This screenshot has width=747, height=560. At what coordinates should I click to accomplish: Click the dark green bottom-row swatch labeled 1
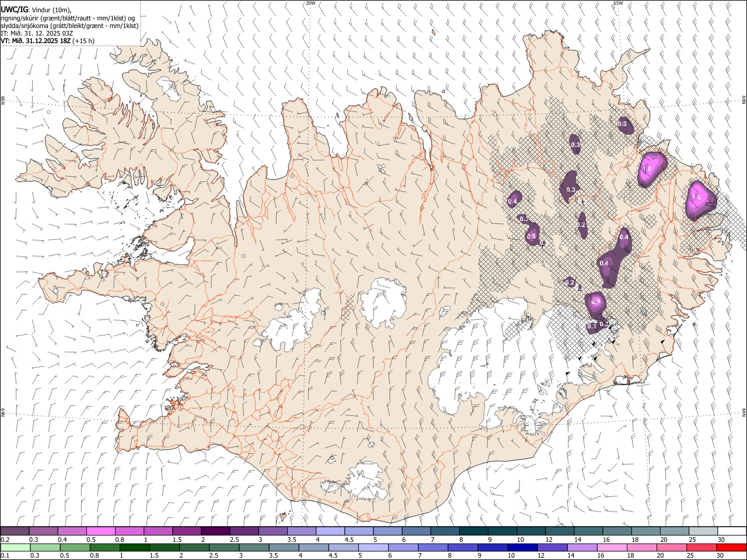click(135, 547)
